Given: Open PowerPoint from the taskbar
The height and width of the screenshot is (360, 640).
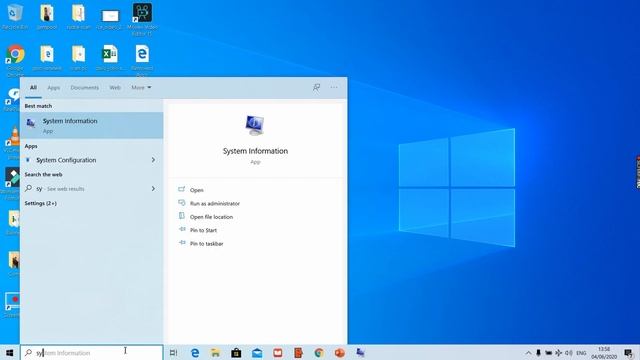Looking at the screenshot, I should 340,353.
